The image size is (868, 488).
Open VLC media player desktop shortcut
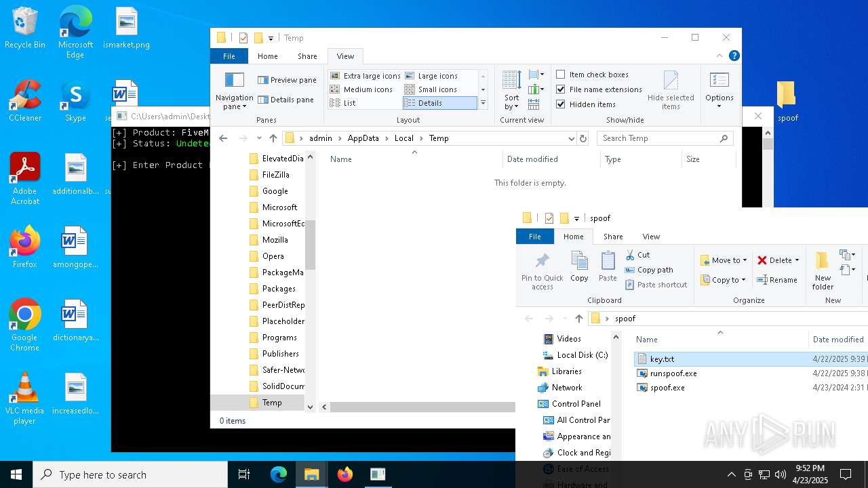point(25,399)
